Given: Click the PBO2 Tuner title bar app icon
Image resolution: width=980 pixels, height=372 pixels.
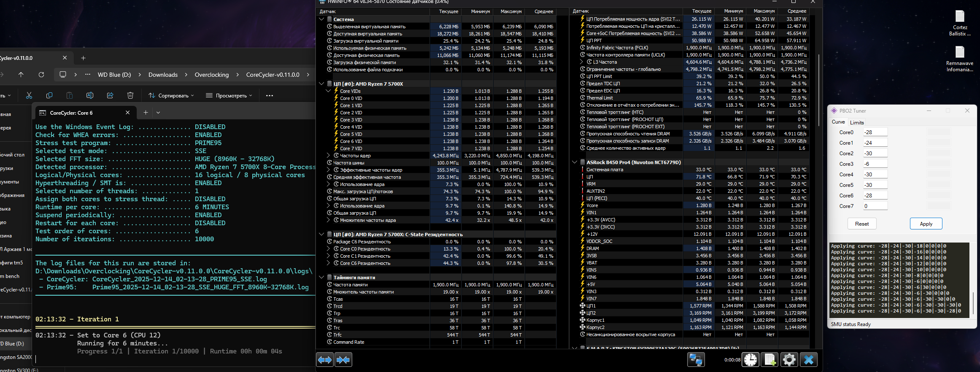Looking at the screenshot, I should pos(834,111).
